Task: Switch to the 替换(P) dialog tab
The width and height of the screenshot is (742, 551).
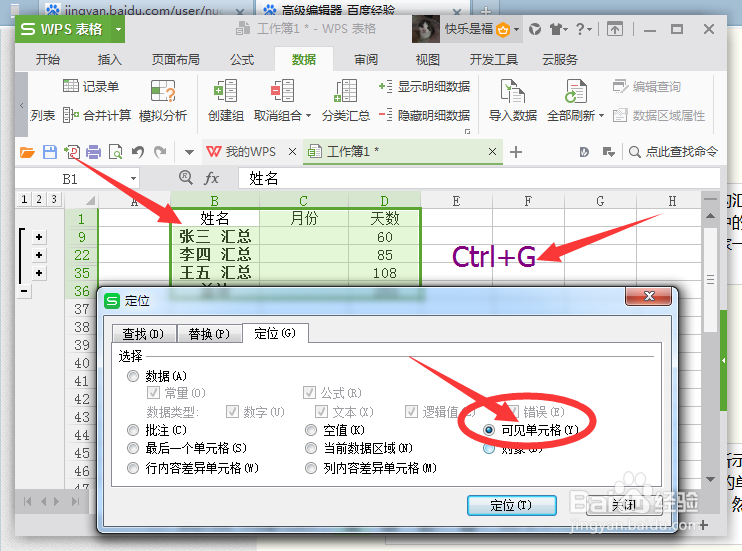Action: pyautogui.click(x=209, y=334)
